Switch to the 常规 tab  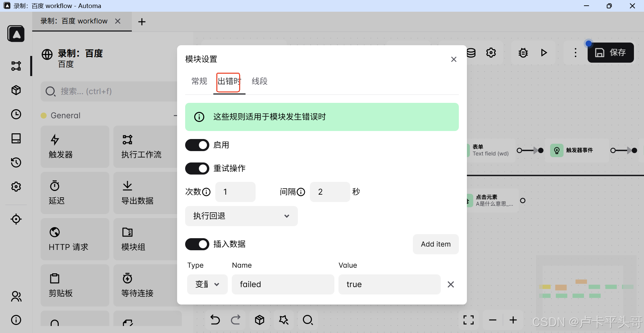click(x=199, y=81)
